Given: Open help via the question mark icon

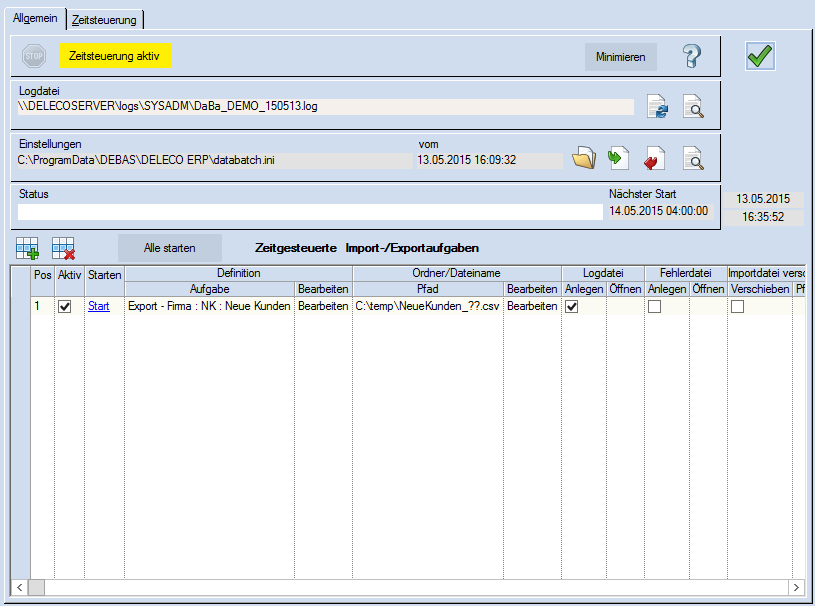Looking at the screenshot, I should [x=692, y=57].
